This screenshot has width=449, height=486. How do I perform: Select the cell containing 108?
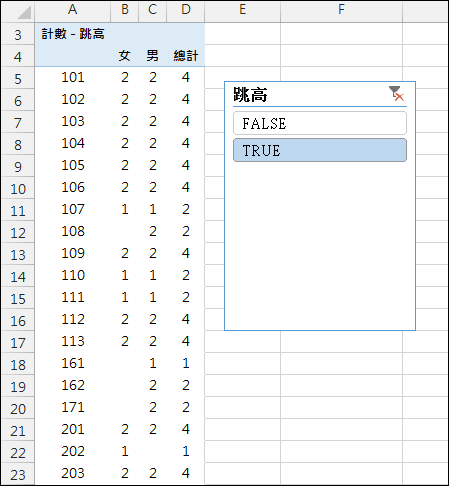click(x=73, y=231)
